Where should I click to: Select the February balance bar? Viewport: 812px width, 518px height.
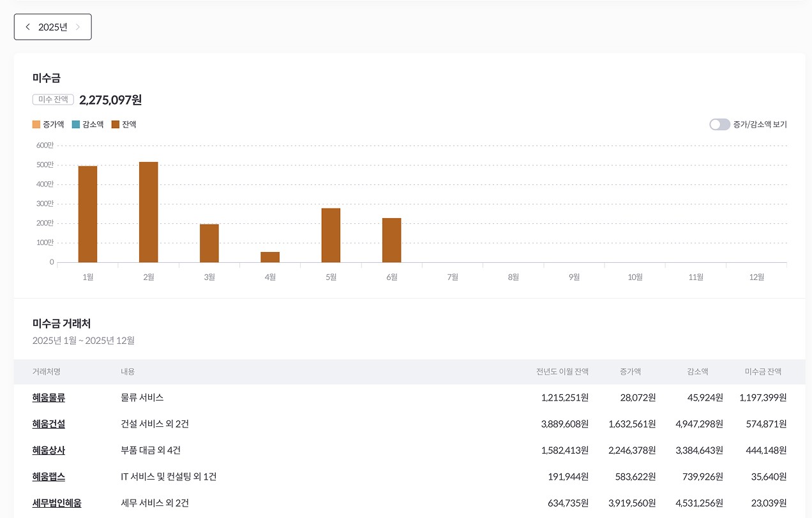[x=148, y=212]
